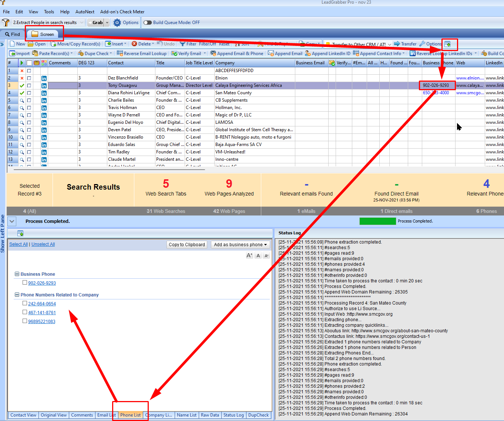The height and width of the screenshot is (421, 504).
Task: Tick row checkbox for Diana Rohini LaVigne
Action: (29, 93)
